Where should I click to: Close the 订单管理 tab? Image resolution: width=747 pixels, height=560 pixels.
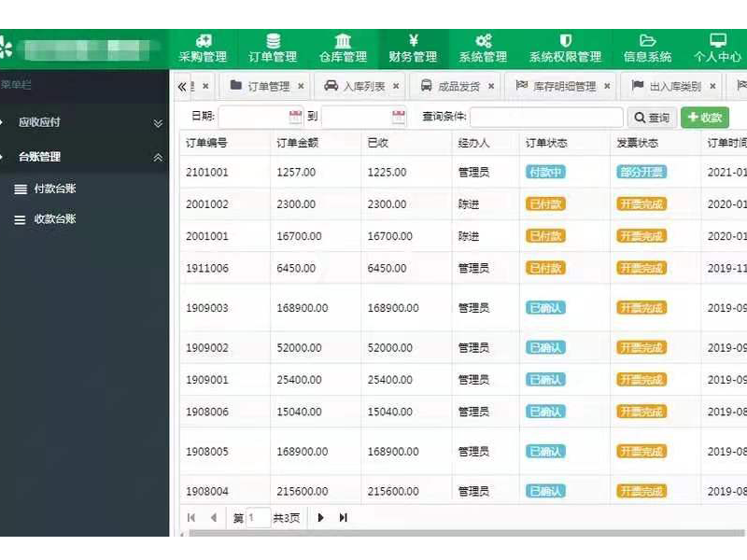click(301, 86)
